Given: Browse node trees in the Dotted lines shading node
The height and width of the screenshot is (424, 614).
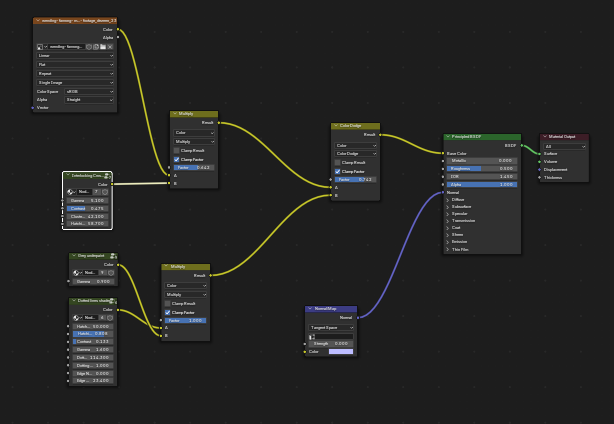Looking at the screenshot, I should [78, 318].
